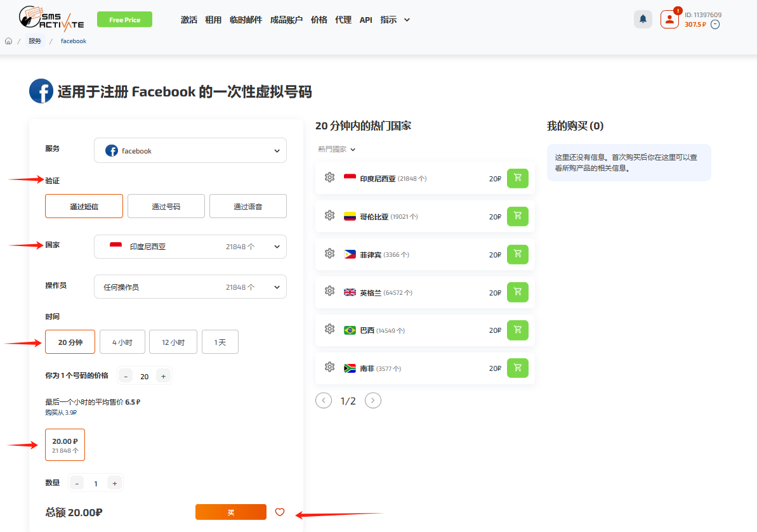Viewport: 757px width, 532px height.
Task: Add 哥伦比亚 number to cart
Action: point(518,216)
